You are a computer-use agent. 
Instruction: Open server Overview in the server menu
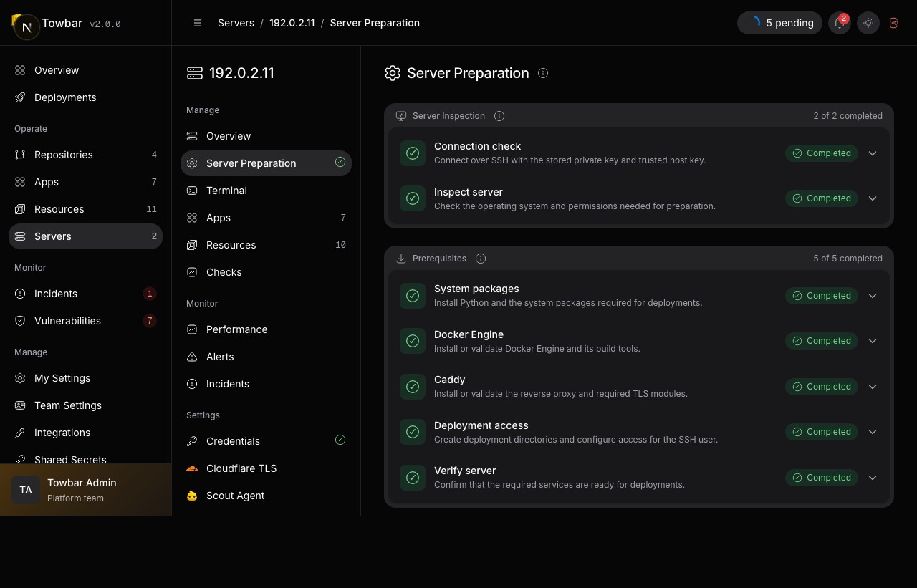(266, 136)
